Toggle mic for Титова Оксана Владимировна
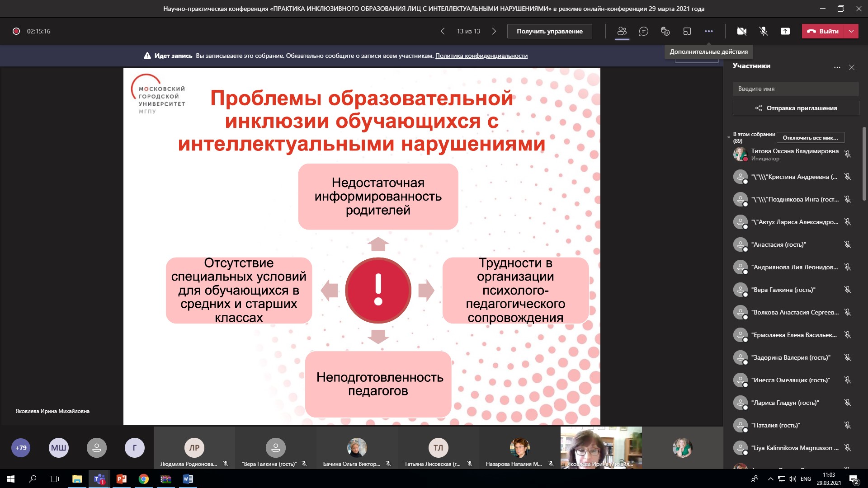The image size is (868, 488). [848, 154]
